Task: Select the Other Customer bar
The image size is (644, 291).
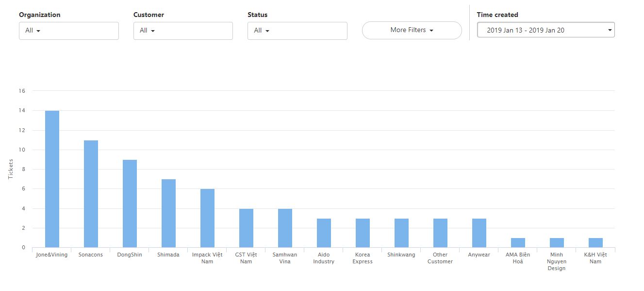Action: (x=440, y=233)
